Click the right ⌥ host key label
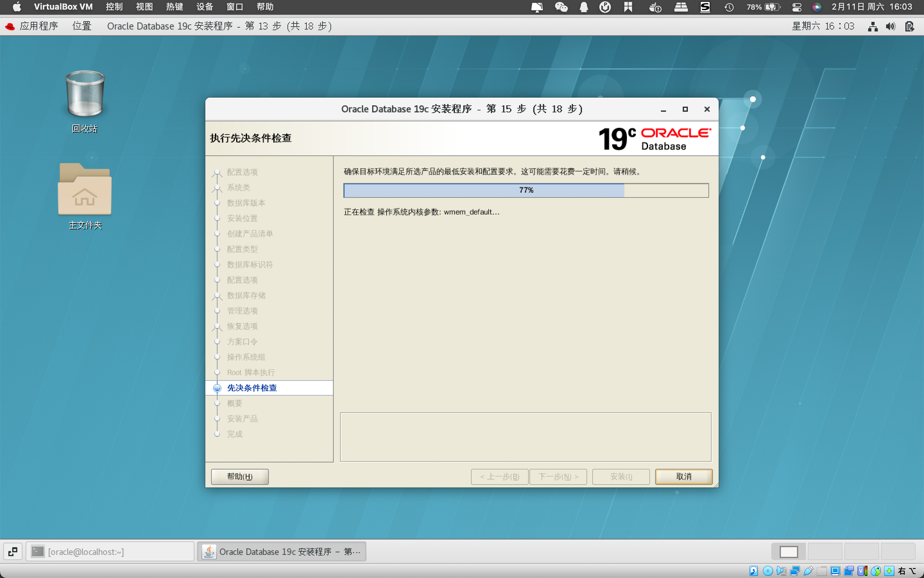Viewport: 924px width, 578px height. (907, 571)
